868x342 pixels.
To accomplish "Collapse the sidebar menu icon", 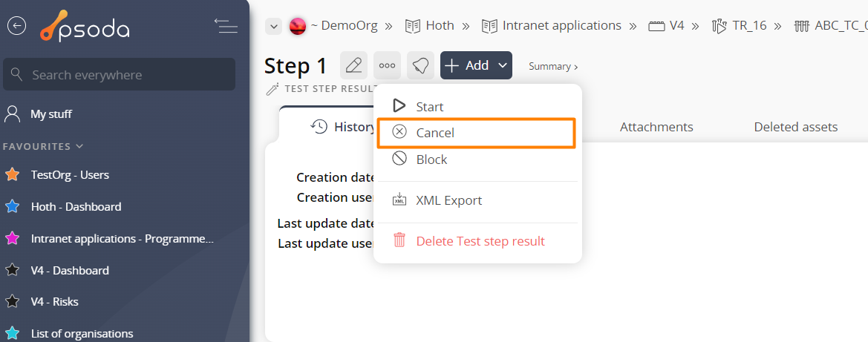I will click(226, 26).
